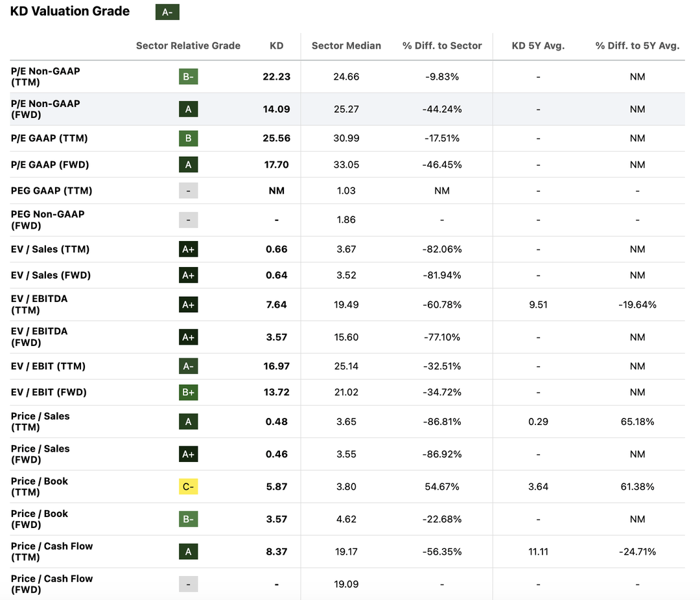The height and width of the screenshot is (600, 700).
Task: Select the A- grade badge for EV / EBIT (TTM)
Action: [x=188, y=366]
